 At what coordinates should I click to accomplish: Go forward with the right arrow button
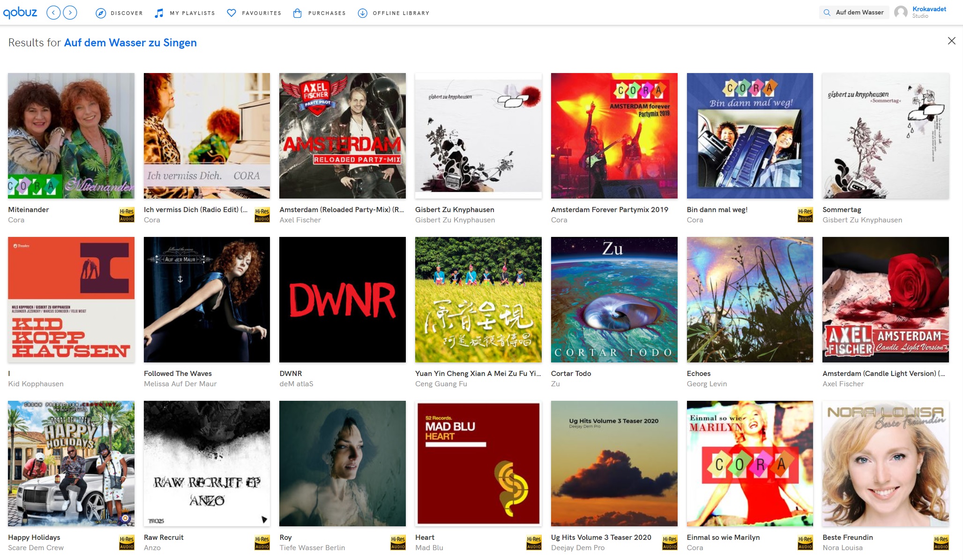point(70,13)
